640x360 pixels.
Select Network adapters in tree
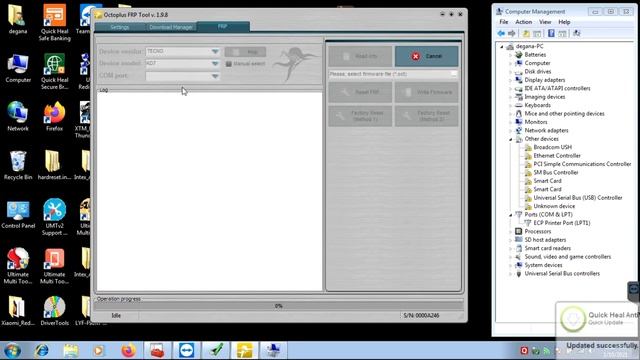pyautogui.click(x=546, y=131)
